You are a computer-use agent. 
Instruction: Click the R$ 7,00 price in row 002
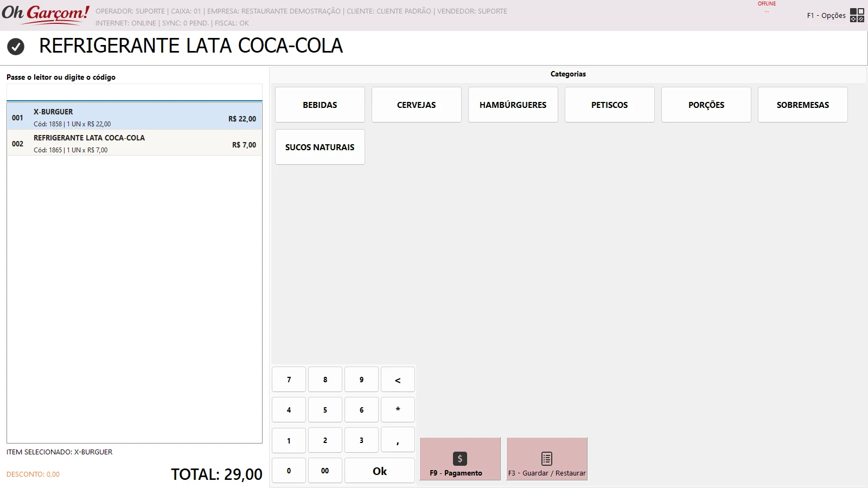[244, 145]
